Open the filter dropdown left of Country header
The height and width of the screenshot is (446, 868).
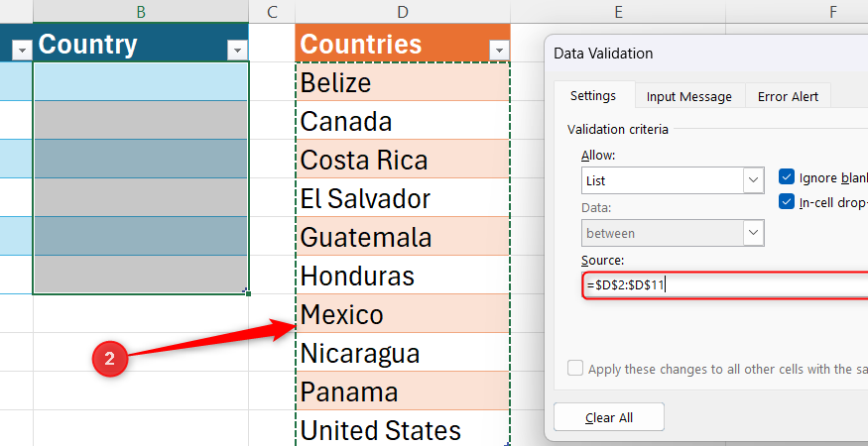pos(22,51)
